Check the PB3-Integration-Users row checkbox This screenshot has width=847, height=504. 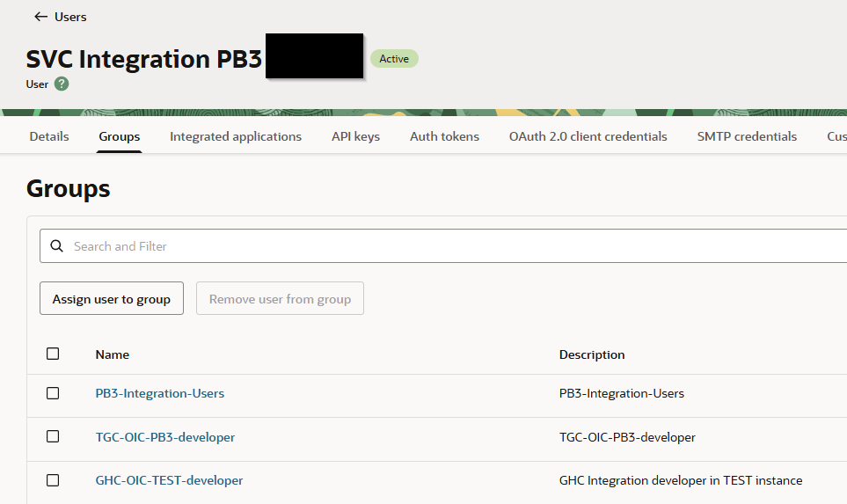tap(53, 393)
